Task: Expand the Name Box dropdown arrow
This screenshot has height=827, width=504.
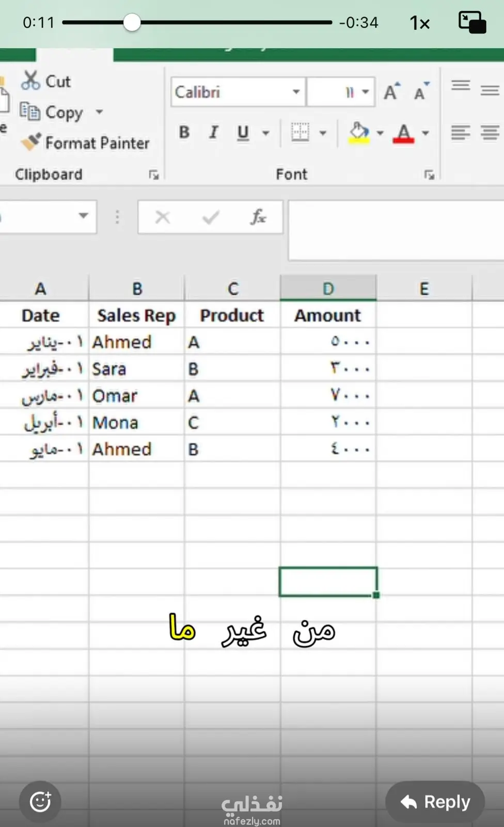Action: 83,216
